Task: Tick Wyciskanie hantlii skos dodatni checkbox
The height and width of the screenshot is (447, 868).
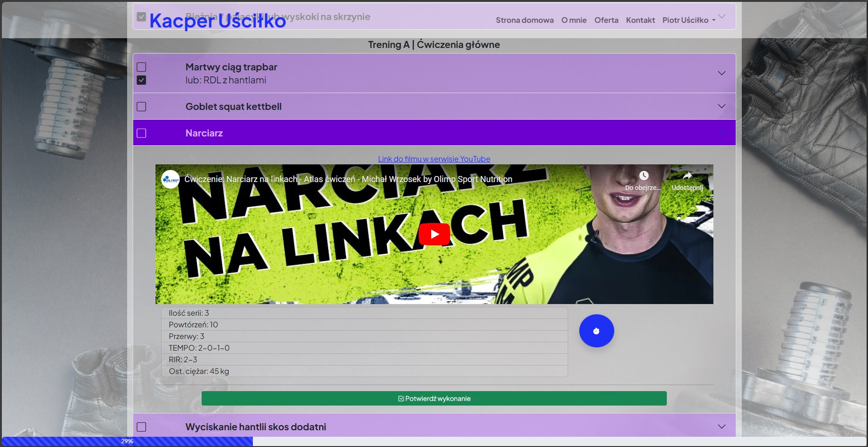Action: pyautogui.click(x=142, y=427)
